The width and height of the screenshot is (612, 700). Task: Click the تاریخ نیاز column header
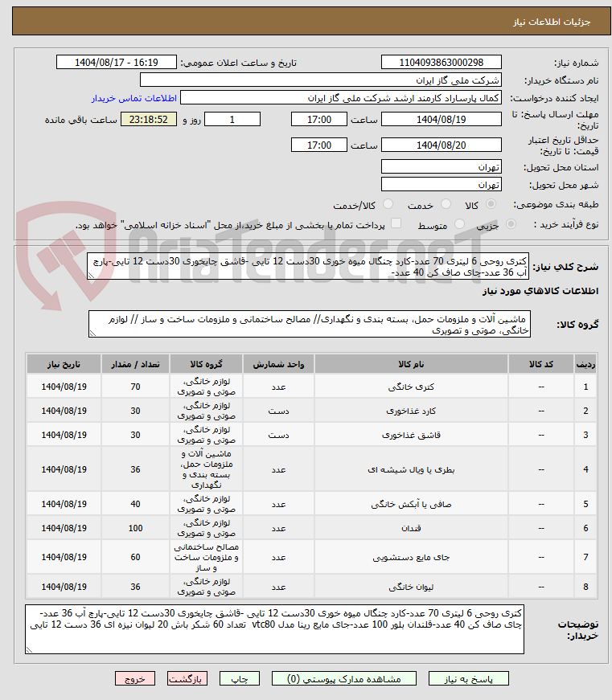[x=64, y=364]
